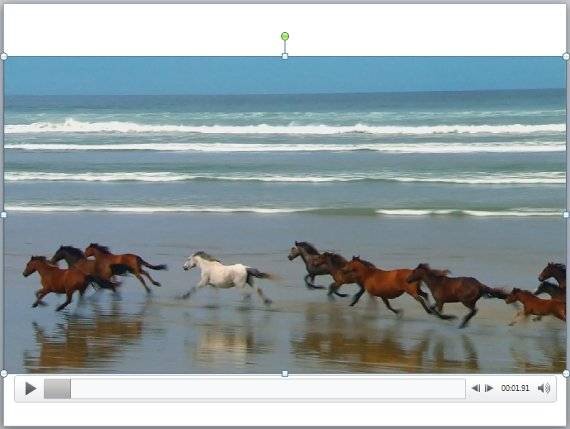Image resolution: width=570 pixels, height=429 pixels.
Task: Select the horses on beach video frame
Action: click(285, 215)
